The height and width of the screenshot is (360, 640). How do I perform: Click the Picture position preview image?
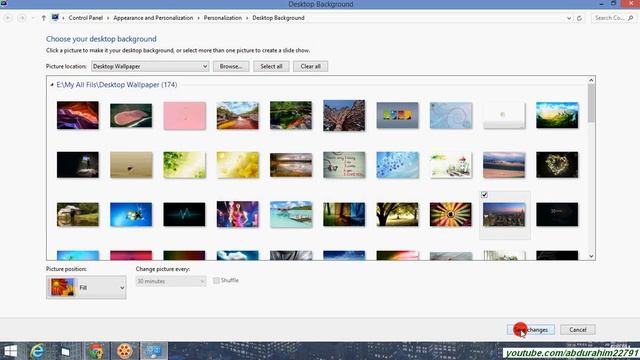(x=62, y=287)
